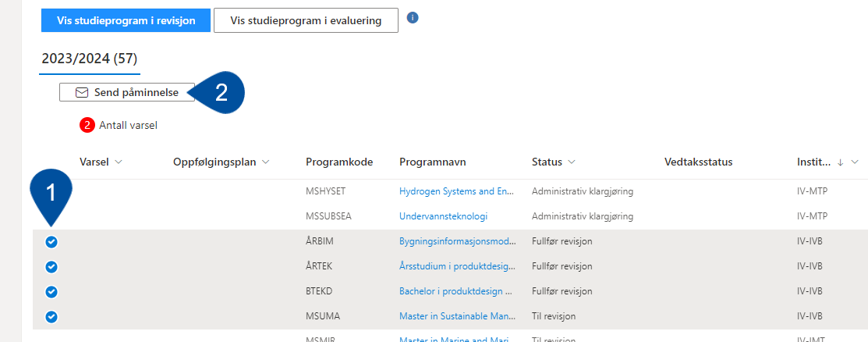Uncheck the ÅRBIM row checkbox
Screen dimensions: 868x342
[x=51, y=242]
